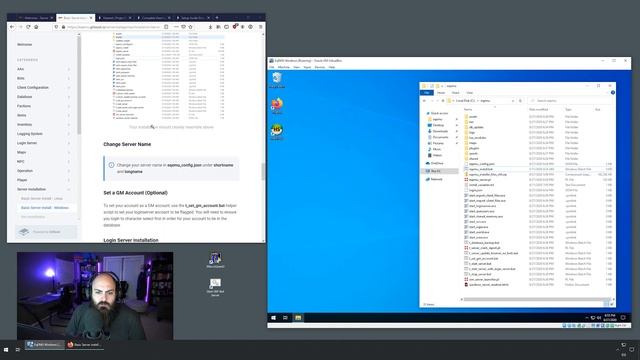640x360 pixels.
Task: Click the red extension icon in Firefox toolbar
Action: pyautogui.click(x=235, y=27)
